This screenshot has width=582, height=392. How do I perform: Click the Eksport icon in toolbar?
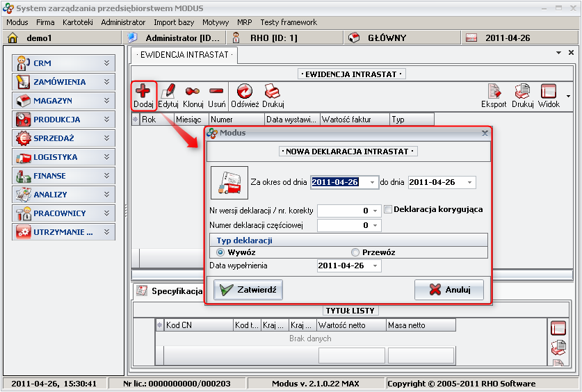pos(494,91)
